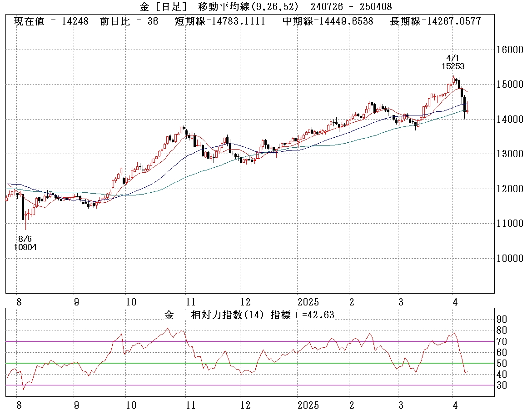
Task: Click month 11 below the RSI panel
Action: click(x=190, y=405)
